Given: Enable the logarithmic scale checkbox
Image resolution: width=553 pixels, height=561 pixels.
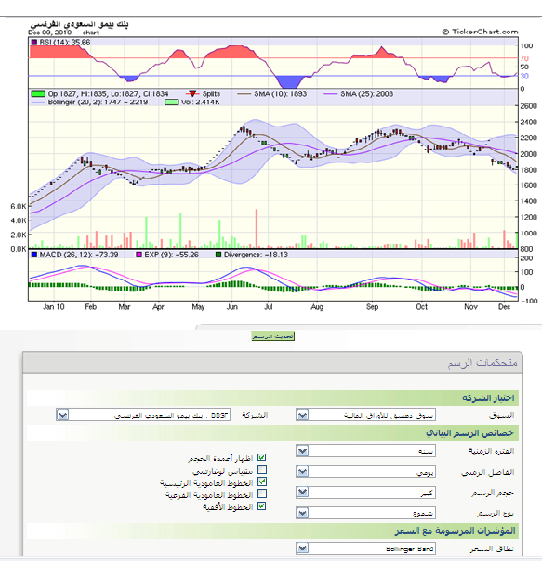Looking at the screenshot, I should tap(262, 469).
